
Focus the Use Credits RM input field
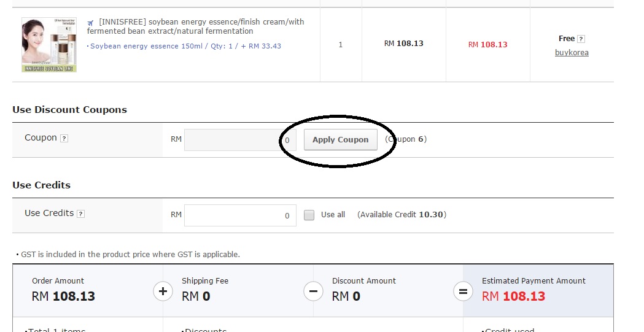tap(240, 215)
